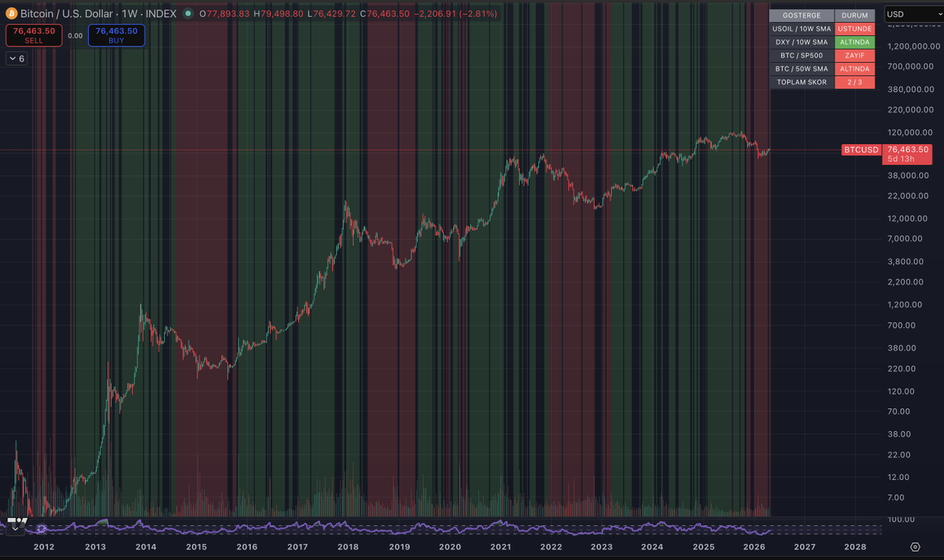Viewport: 944px width, 560px height.
Task: Click the red ALTINDA status cell
Action: tap(854, 68)
